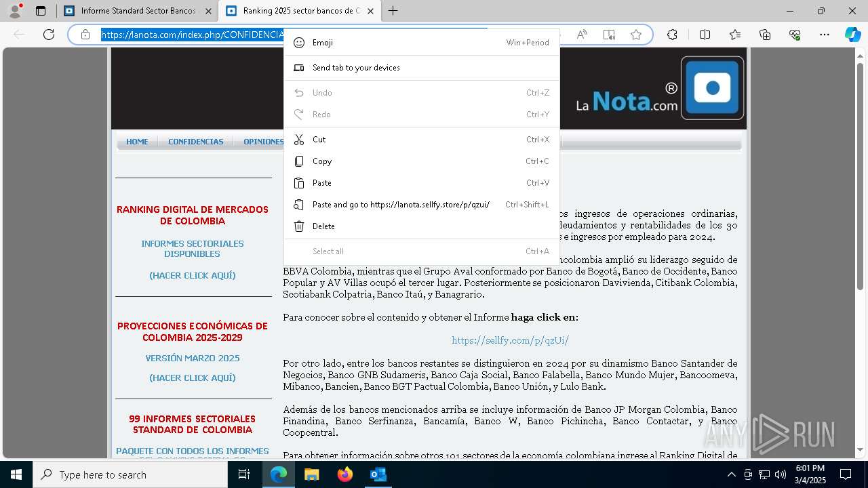Click the Read aloud icon
Screen dimensions: 868x488
[582, 35]
